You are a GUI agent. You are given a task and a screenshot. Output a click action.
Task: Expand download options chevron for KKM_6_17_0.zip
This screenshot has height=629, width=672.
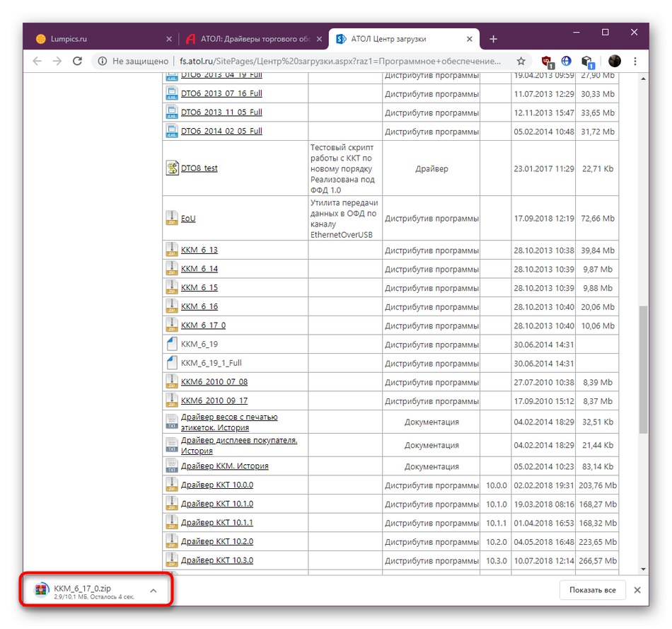(x=153, y=590)
